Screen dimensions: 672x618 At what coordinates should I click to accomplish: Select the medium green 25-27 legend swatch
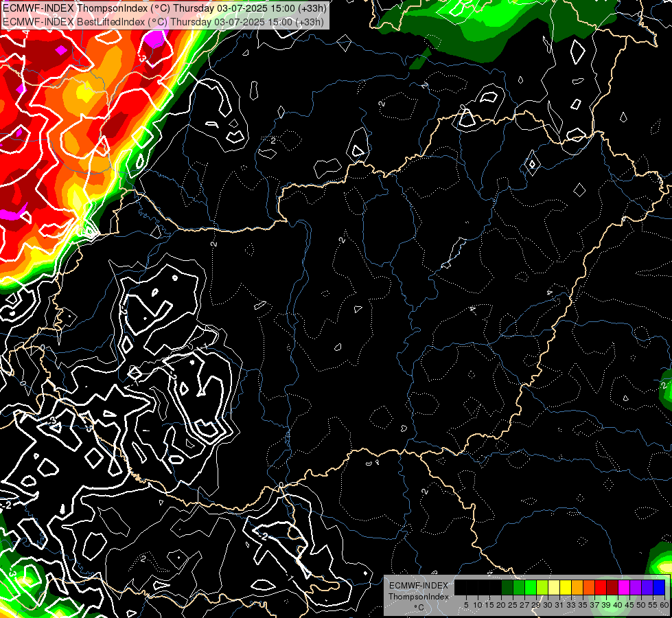(x=519, y=588)
